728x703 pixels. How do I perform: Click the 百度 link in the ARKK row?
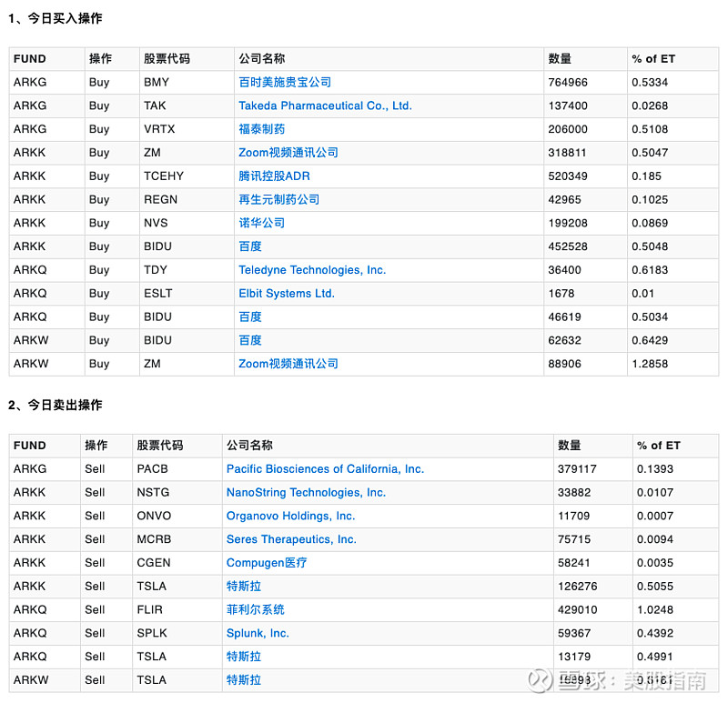250,246
